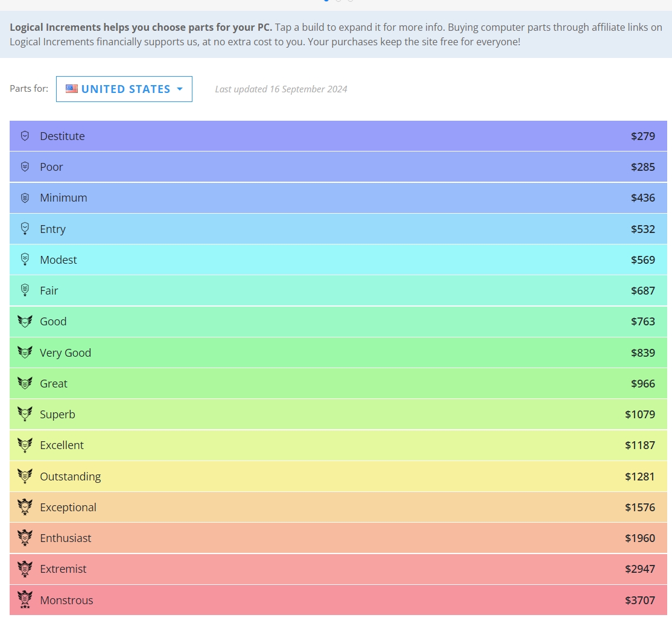Screen dimensions: 672x641
Task: Click the Destitute tier shield icon
Action: pyautogui.click(x=25, y=136)
